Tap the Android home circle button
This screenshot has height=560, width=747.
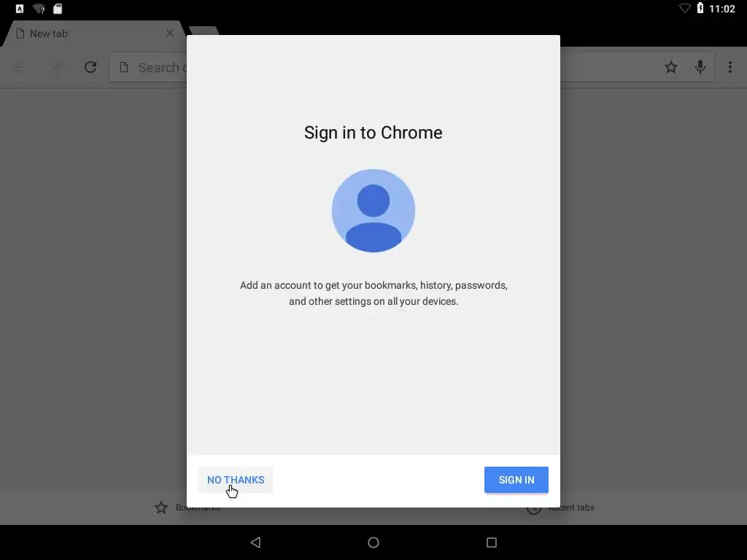click(x=373, y=542)
